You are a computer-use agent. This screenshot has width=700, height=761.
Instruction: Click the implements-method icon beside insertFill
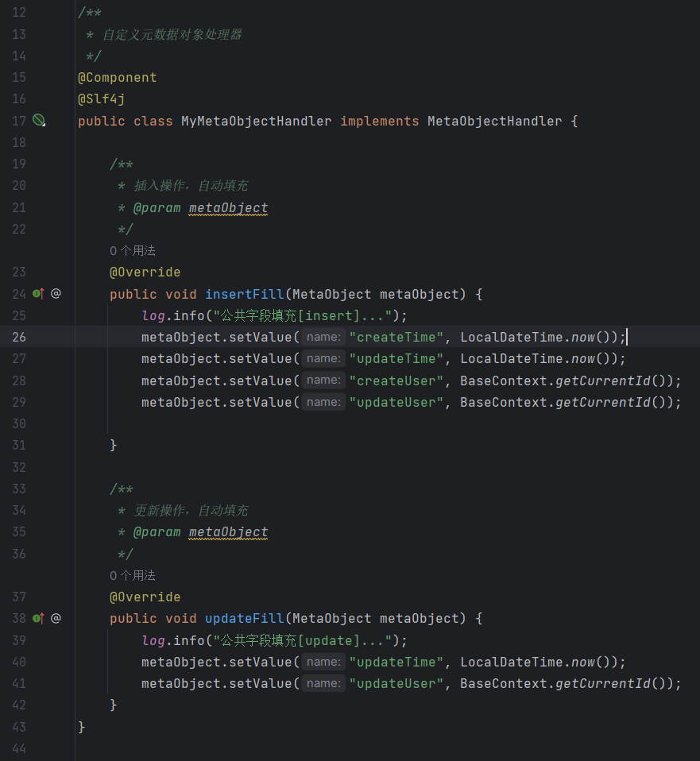pyautogui.click(x=38, y=294)
